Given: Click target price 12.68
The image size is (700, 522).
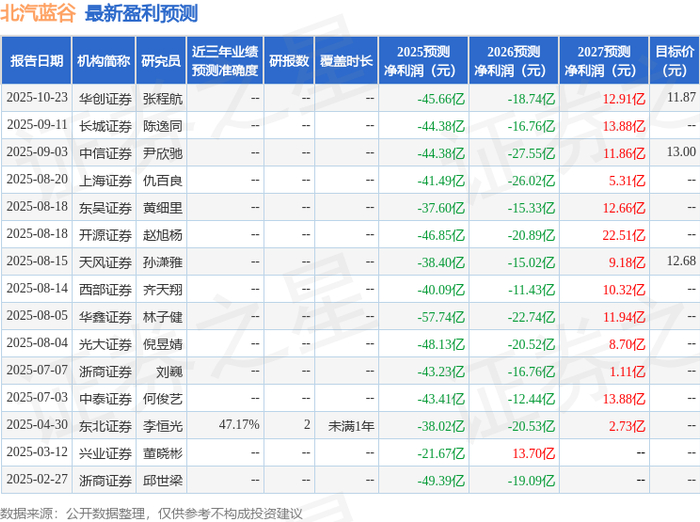Looking at the screenshot, I should [x=681, y=261].
